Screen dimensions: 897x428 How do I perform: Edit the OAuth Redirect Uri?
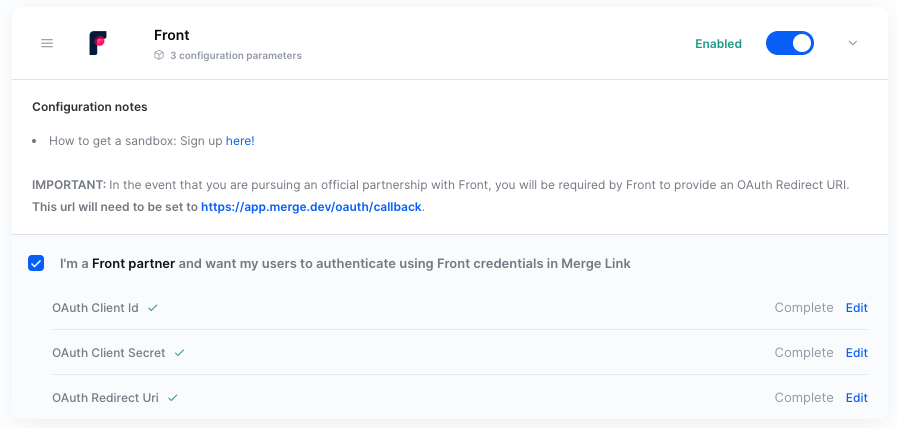point(856,398)
